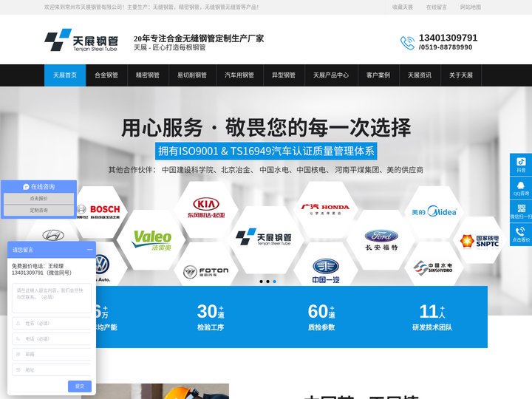The image size is (532, 399).
Task: Click the Valeo 法雷奥 logo hexagon
Action: (151, 240)
